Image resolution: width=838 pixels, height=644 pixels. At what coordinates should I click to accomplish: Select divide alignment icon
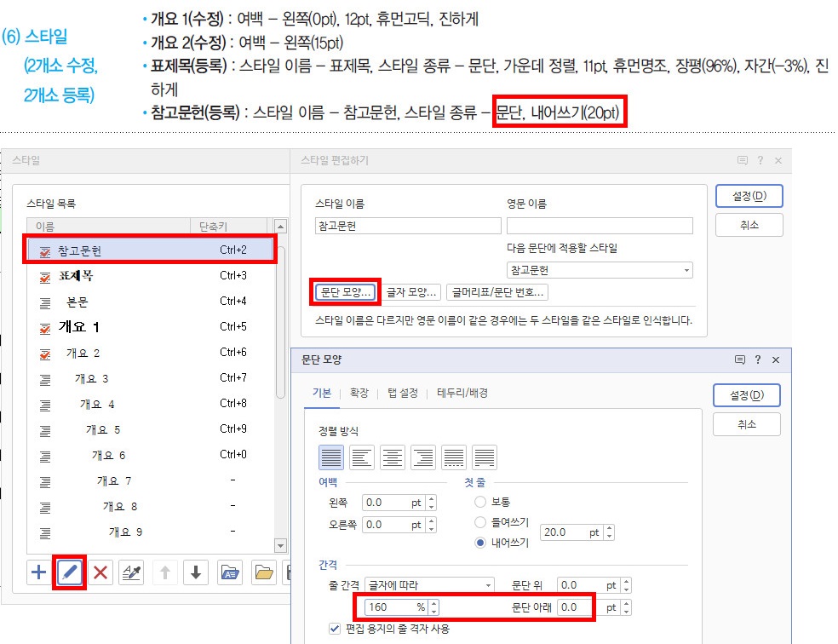click(485, 457)
